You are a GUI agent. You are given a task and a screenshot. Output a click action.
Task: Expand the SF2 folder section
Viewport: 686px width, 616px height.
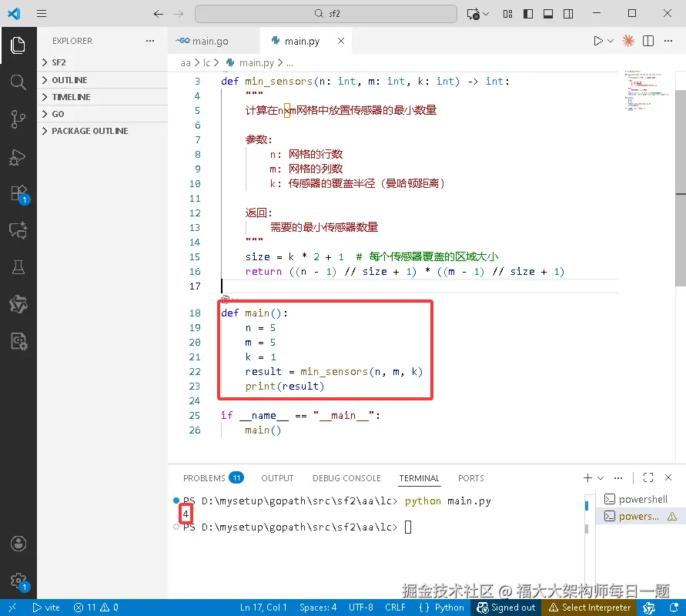pos(102,62)
